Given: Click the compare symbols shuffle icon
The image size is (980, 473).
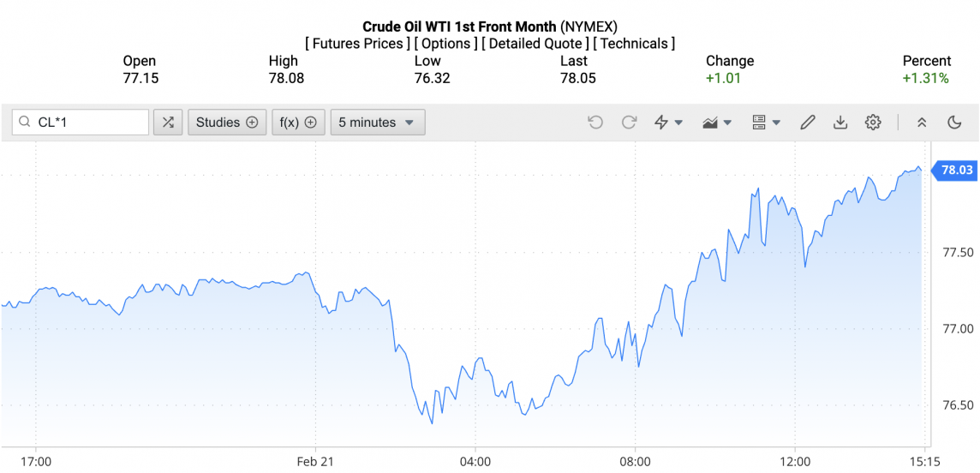Looking at the screenshot, I should (168, 123).
